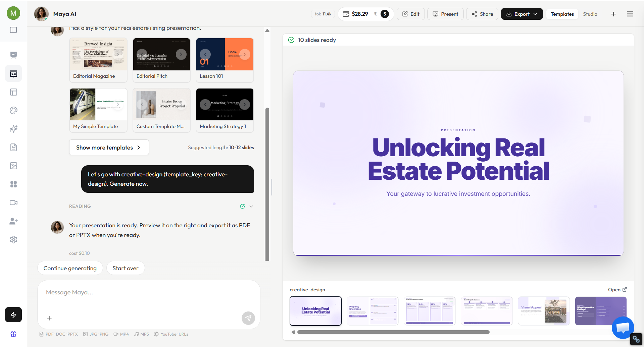Select the Why Choose Our Listings slide thumbnail
Image resolution: width=644 pixels, height=347 pixels.
[601, 311]
